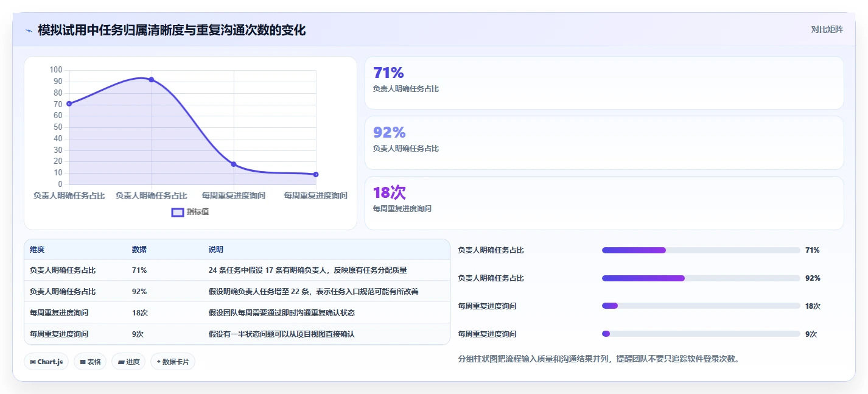Click the progress bar labeled 9次
This screenshot has width=868, height=394.
click(701, 334)
